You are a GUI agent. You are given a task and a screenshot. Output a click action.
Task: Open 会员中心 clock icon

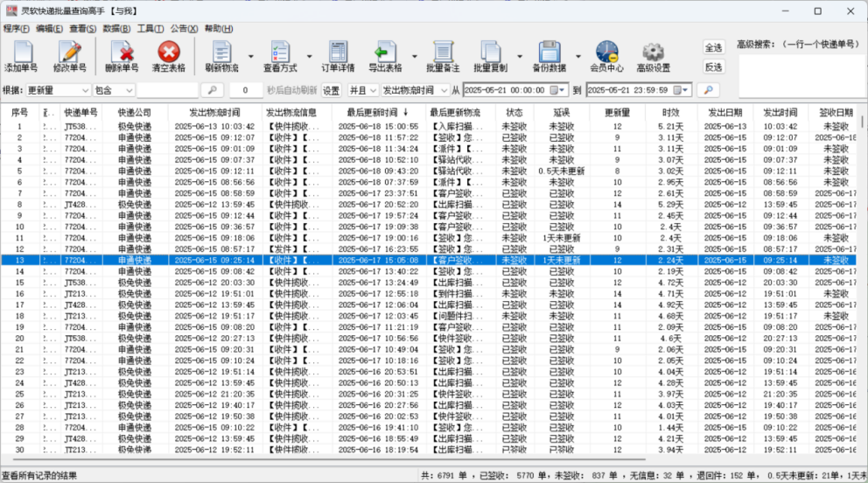pos(606,52)
